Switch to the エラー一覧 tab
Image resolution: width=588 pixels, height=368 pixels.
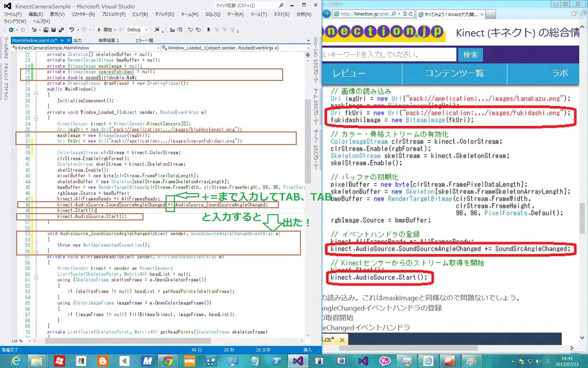[x=144, y=41]
